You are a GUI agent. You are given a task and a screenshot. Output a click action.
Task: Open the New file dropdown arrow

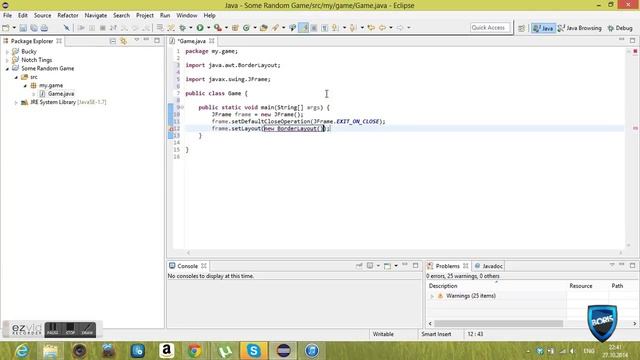point(14,28)
